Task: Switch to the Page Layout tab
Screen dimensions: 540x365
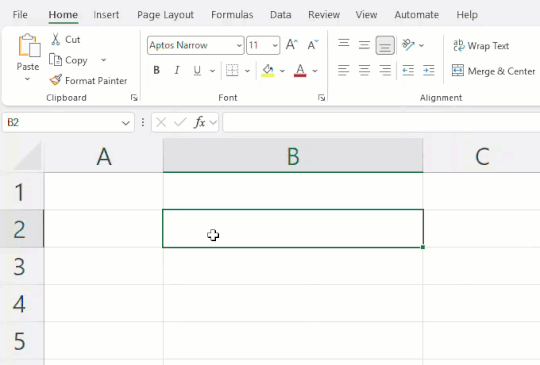Action: pos(165,15)
